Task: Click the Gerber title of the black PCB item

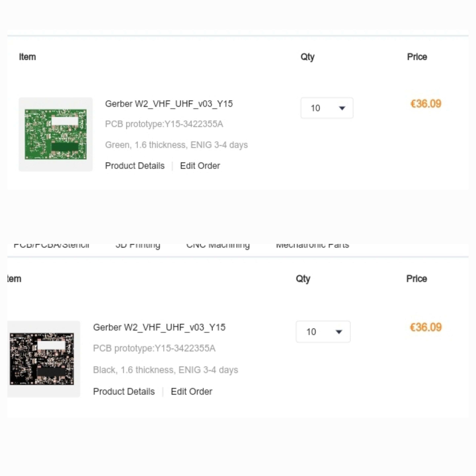Action: click(x=159, y=327)
